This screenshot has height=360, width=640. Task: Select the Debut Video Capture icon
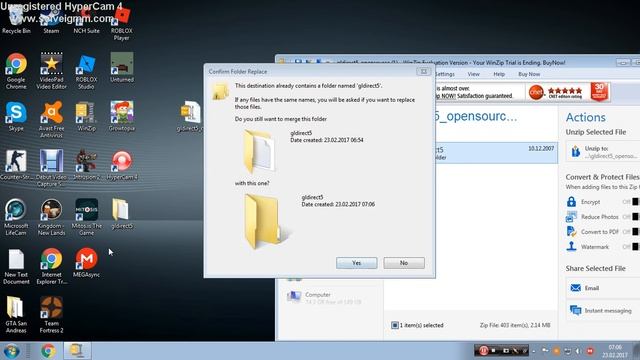pos(51,168)
